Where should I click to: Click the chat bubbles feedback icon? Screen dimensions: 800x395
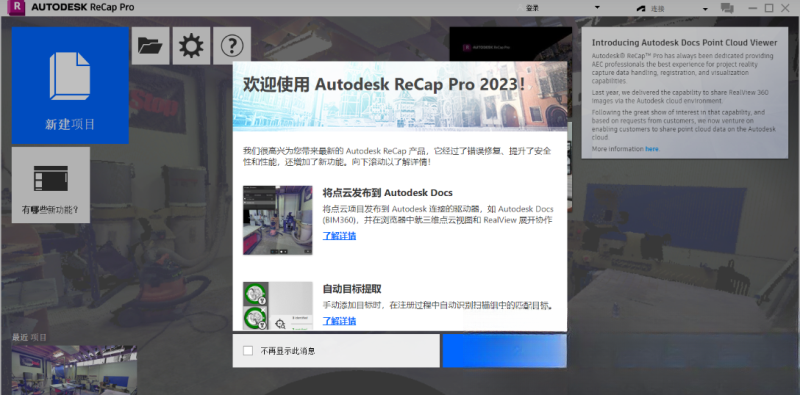[727, 8]
